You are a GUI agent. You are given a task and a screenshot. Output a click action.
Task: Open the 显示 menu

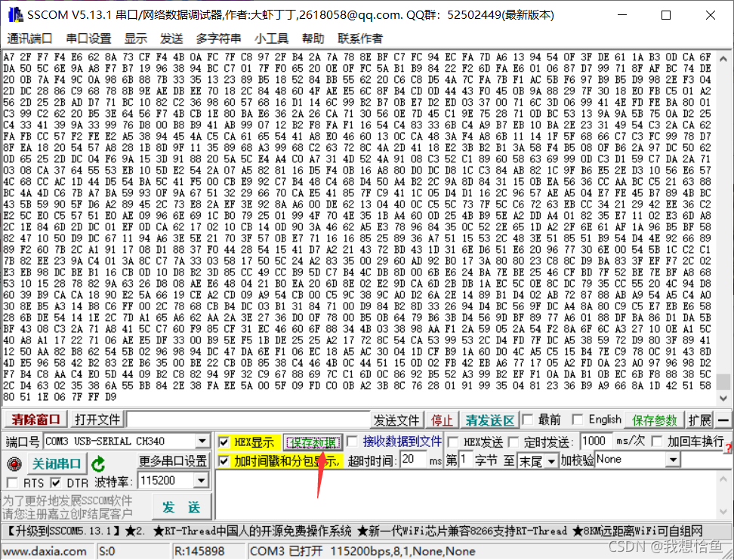(136, 38)
